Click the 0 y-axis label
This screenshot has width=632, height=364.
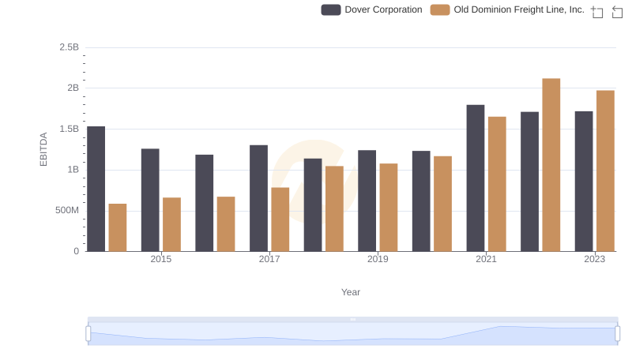(76, 251)
